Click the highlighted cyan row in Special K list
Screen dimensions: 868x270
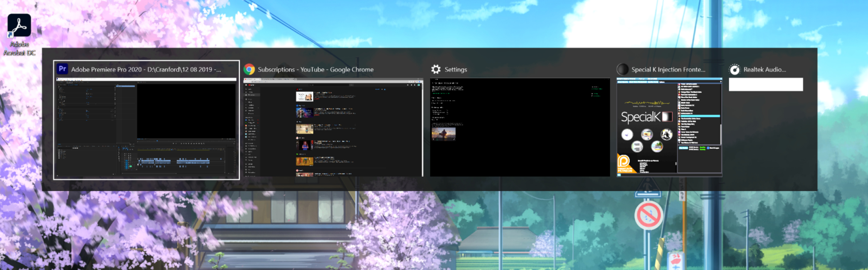tap(700, 116)
